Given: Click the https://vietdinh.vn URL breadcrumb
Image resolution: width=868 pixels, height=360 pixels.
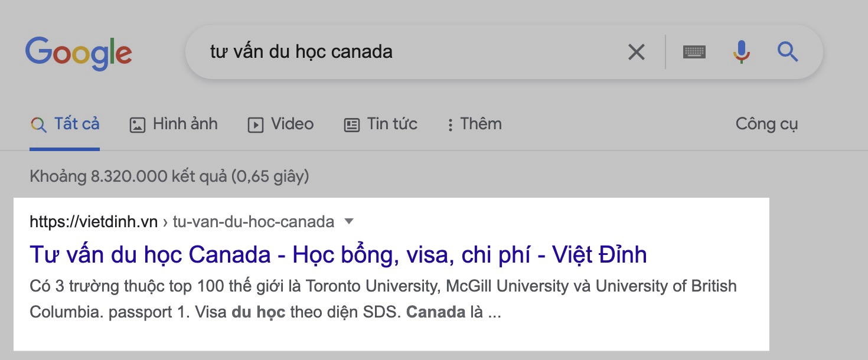Looking at the screenshot, I should coord(94,222).
